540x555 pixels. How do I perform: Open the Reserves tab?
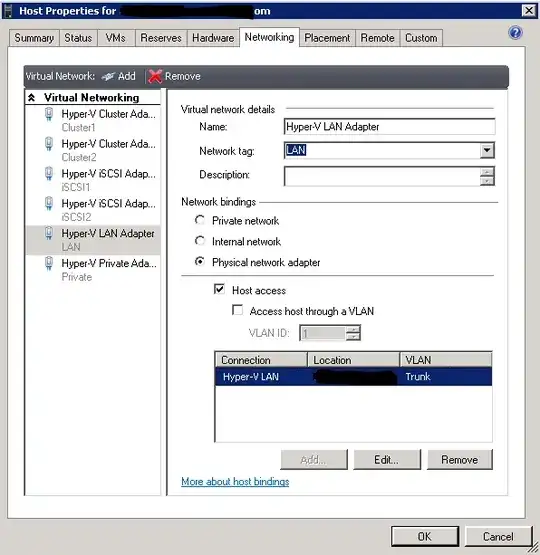[161, 38]
